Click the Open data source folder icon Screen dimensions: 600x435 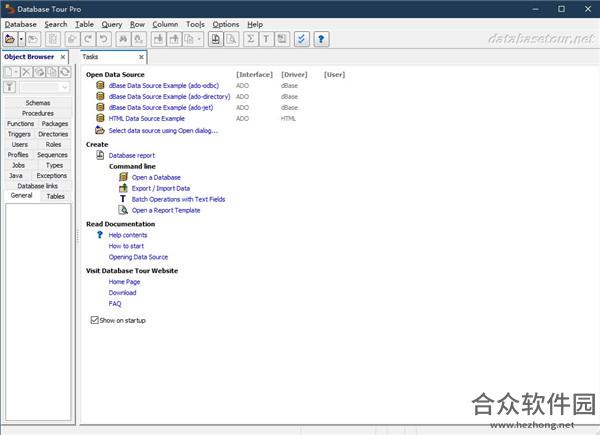10,39
